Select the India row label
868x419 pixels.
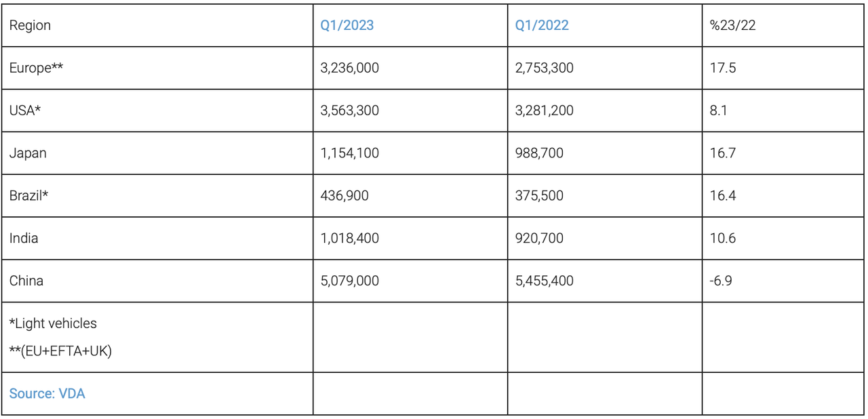click(x=24, y=238)
